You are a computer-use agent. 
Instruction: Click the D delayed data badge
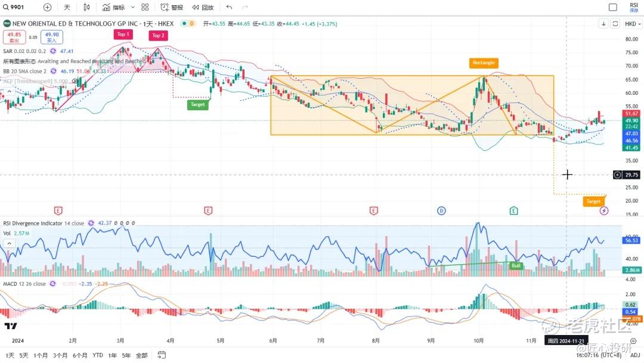[x=191, y=24]
